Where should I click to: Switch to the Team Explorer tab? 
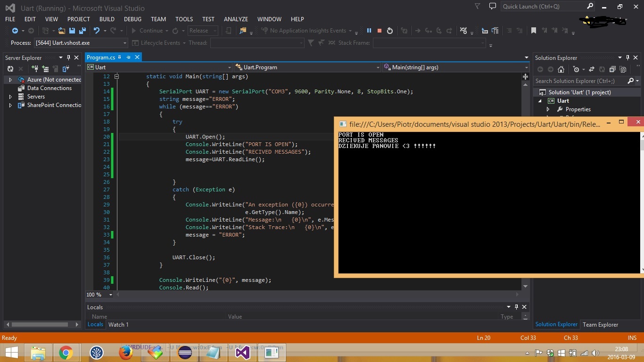600,324
